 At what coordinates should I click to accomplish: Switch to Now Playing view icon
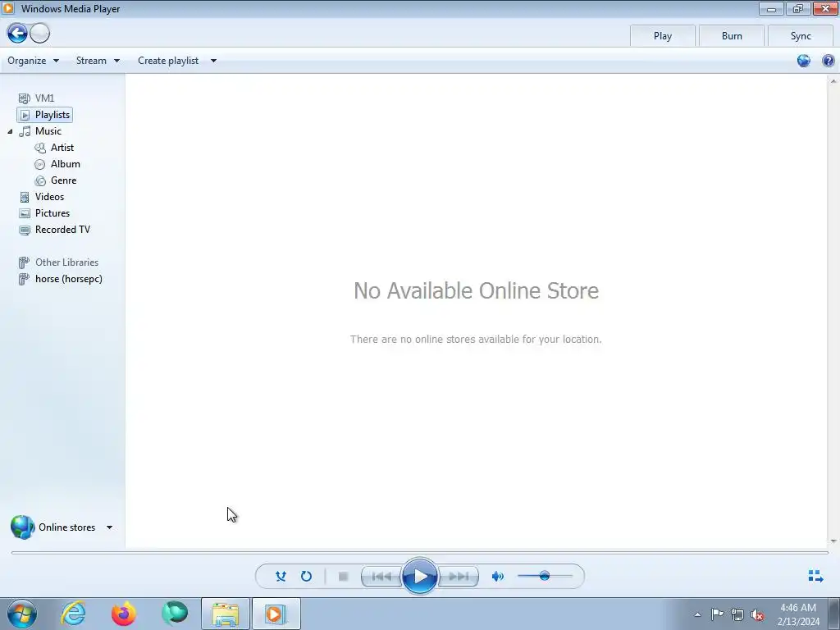(x=815, y=576)
